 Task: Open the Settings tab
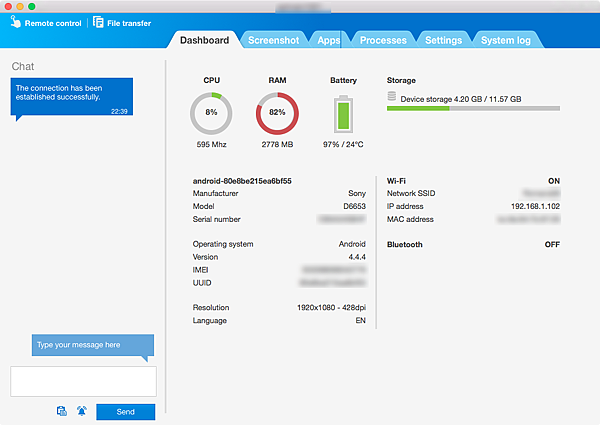(x=443, y=40)
